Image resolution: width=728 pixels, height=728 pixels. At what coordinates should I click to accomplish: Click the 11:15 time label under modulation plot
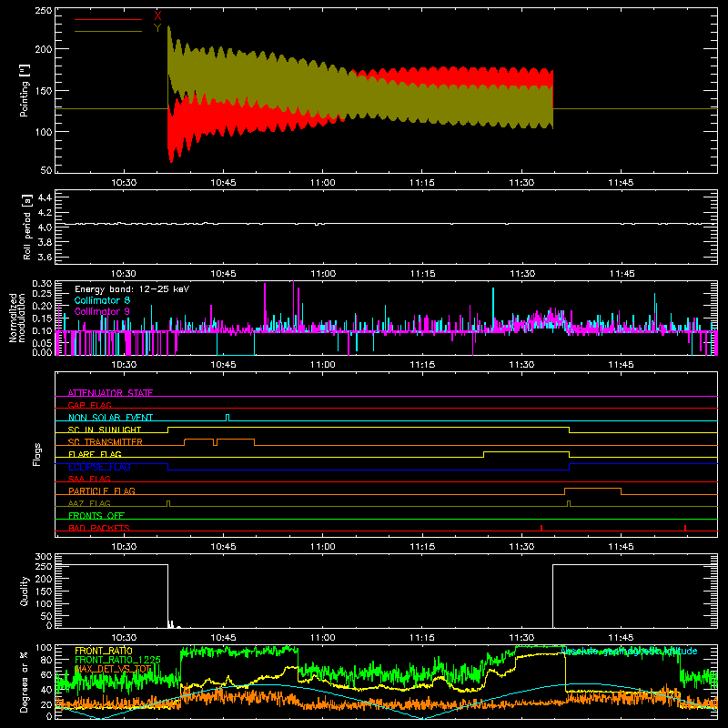422,365
